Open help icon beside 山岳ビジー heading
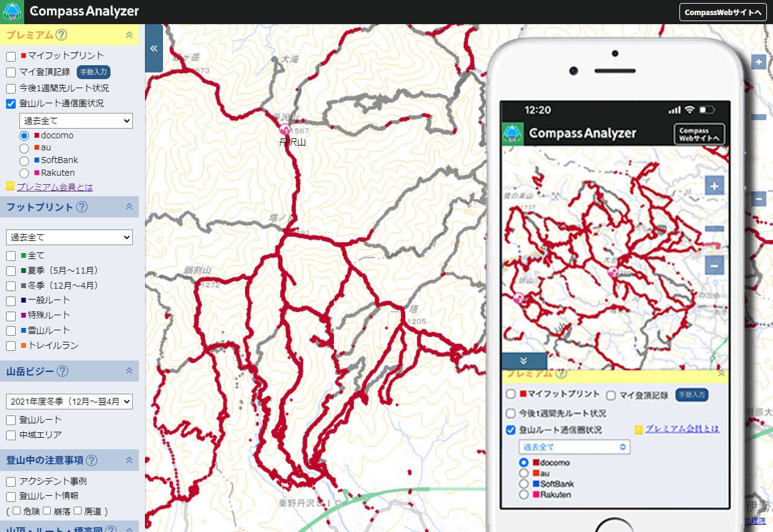This screenshot has height=532, width=773. [x=62, y=371]
